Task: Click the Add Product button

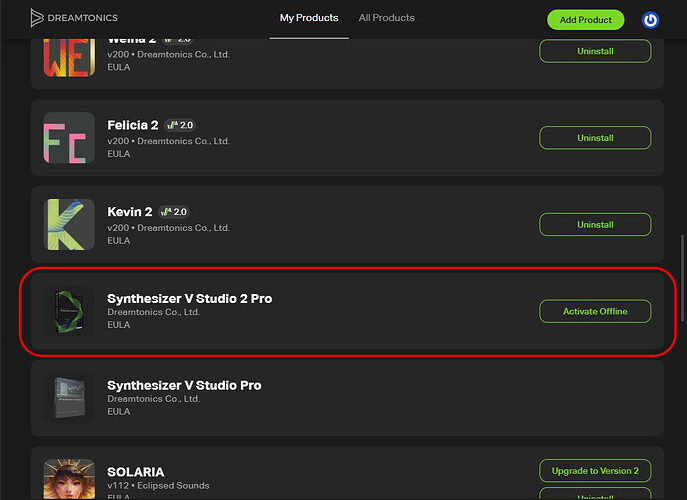Action: (x=585, y=20)
